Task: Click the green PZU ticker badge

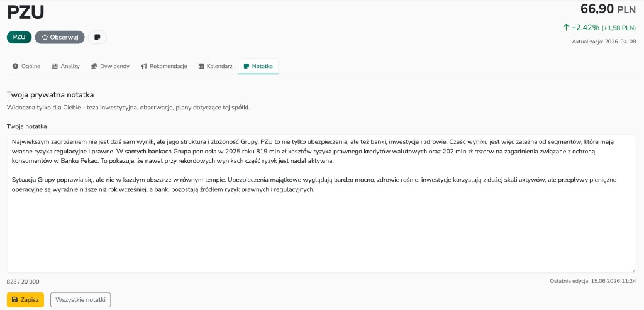Action: click(19, 37)
